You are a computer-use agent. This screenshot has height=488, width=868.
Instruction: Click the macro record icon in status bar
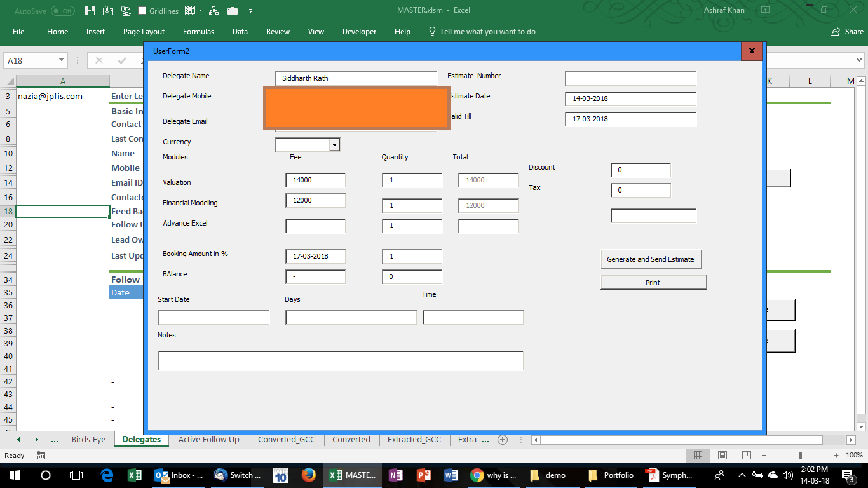tap(41, 456)
